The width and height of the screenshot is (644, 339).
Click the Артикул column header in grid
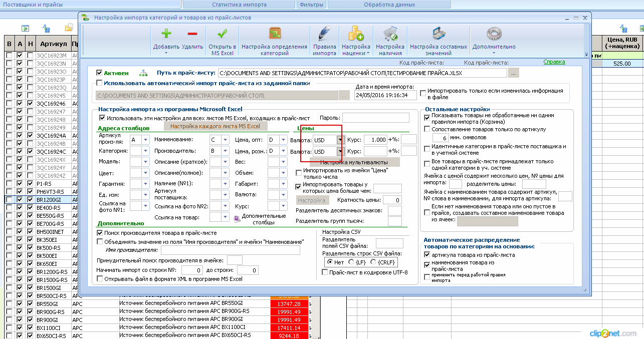(x=53, y=44)
